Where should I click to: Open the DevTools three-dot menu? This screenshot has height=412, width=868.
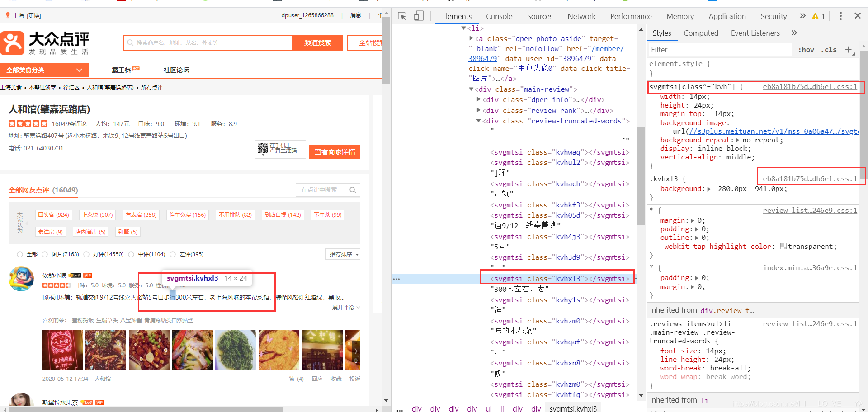tap(840, 16)
